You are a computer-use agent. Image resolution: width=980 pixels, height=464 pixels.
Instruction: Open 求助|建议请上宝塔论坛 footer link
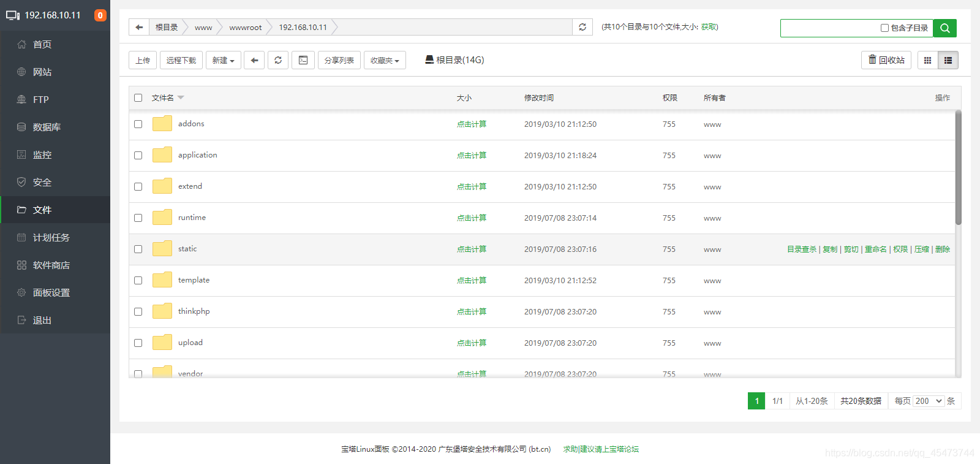(x=601, y=449)
